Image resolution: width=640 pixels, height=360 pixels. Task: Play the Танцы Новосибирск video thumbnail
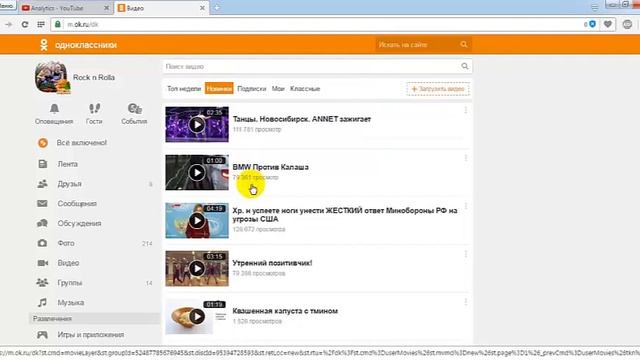(197, 124)
